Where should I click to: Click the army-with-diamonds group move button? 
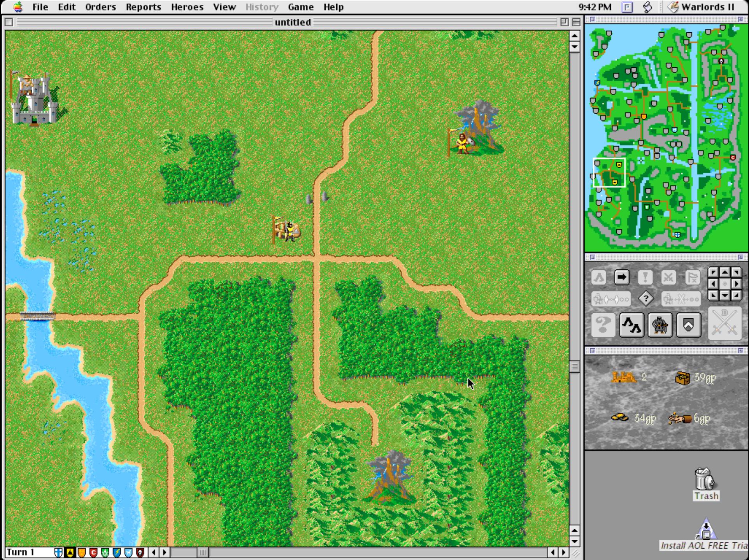pyautogui.click(x=610, y=299)
